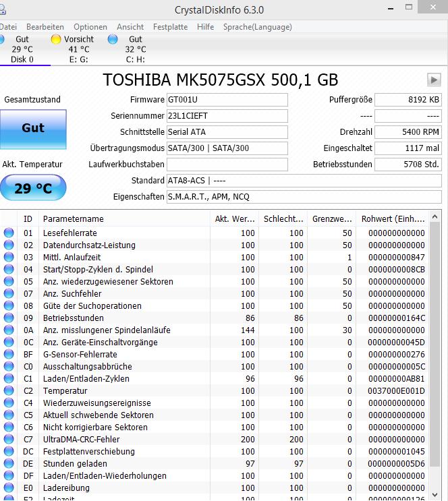Click the 29 °C temperature button
This screenshot has height=501, width=448.
coord(33,187)
